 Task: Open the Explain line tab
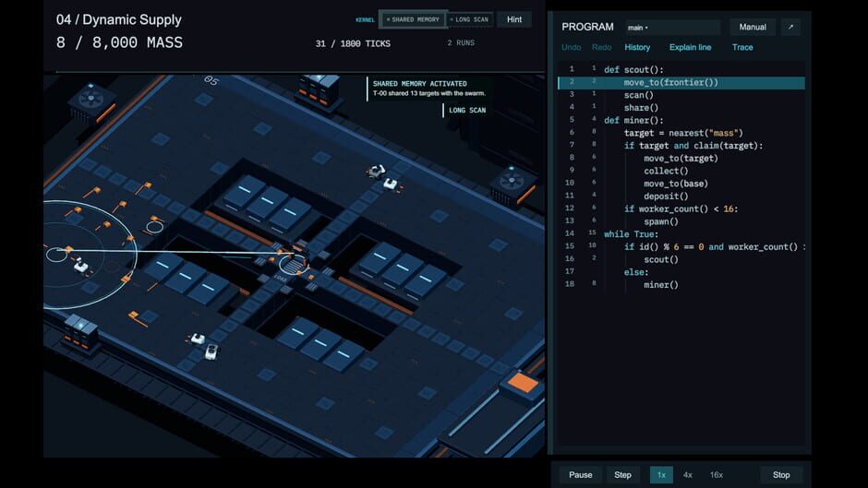tap(691, 48)
